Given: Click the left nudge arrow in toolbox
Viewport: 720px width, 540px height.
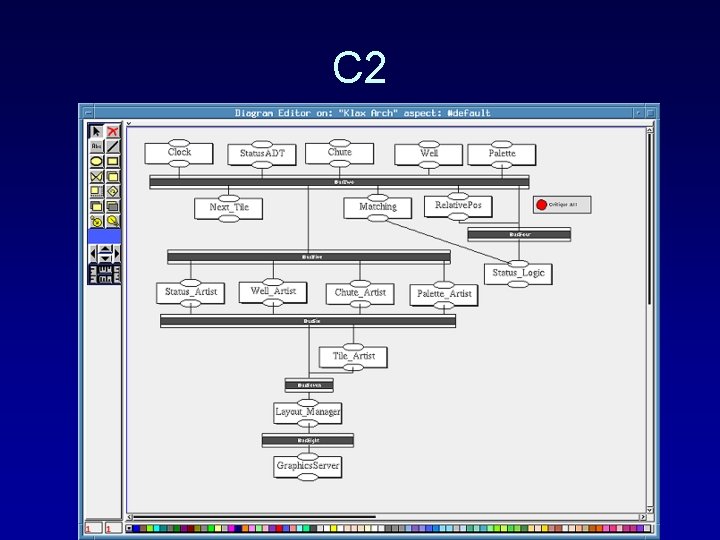Looking at the screenshot, I should (x=93, y=253).
